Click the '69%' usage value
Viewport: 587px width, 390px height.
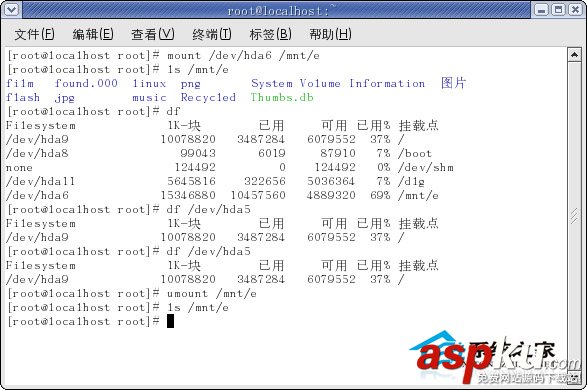(x=380, y=195)
